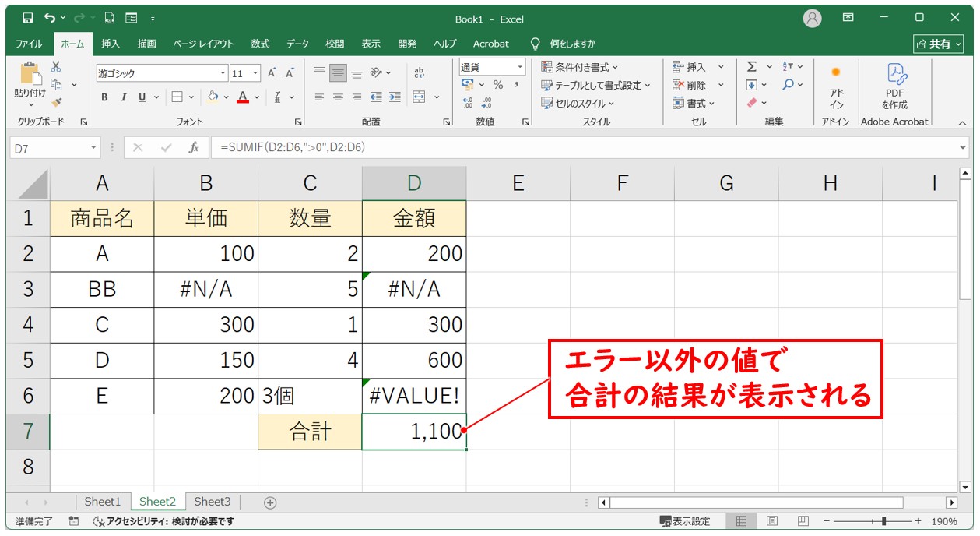Open the 数式 ribbon tab
Viewport: 980px width, 536px height.
point(260,44)
